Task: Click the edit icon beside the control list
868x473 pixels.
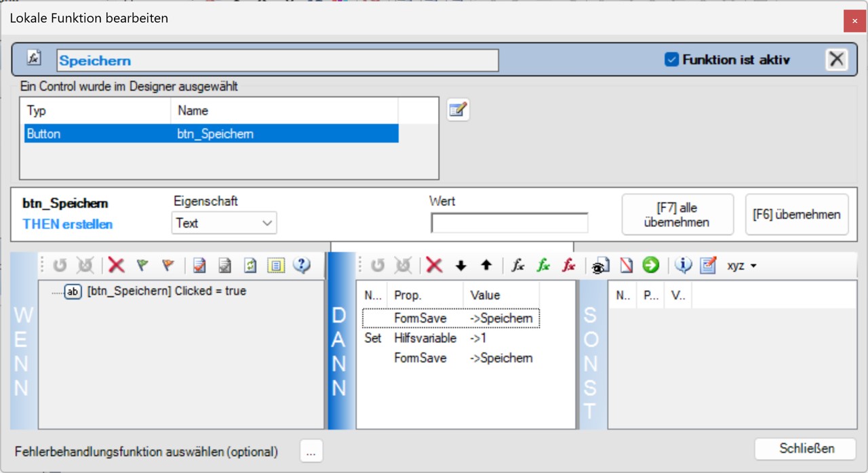Action: tap(458, 110)
